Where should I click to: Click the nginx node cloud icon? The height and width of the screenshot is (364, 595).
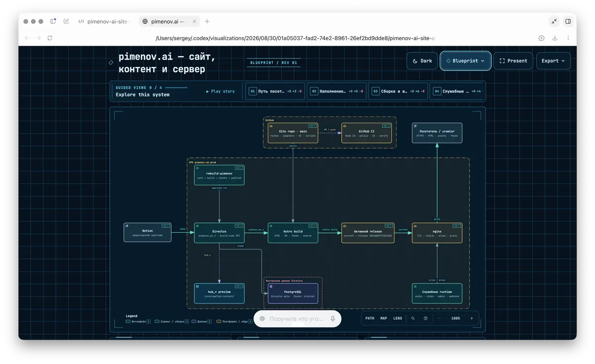[415, 226]
